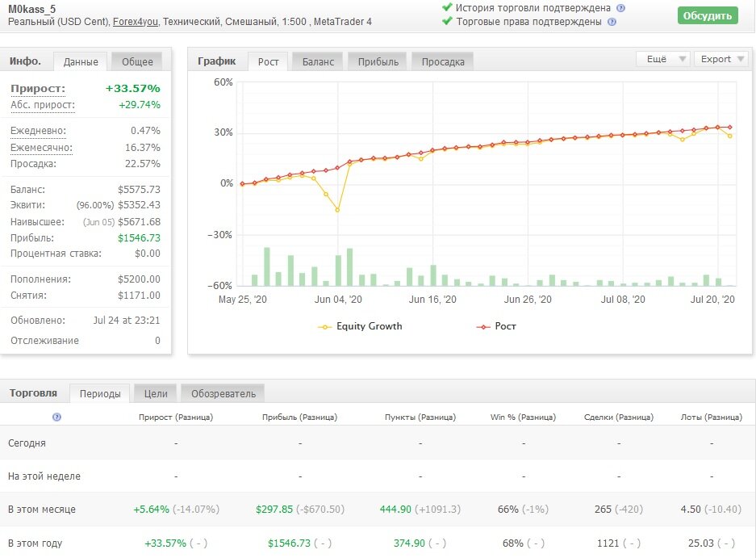
Task: Click the Jul 24 at 23:21 updated time
Action: (x=127, y=320)
